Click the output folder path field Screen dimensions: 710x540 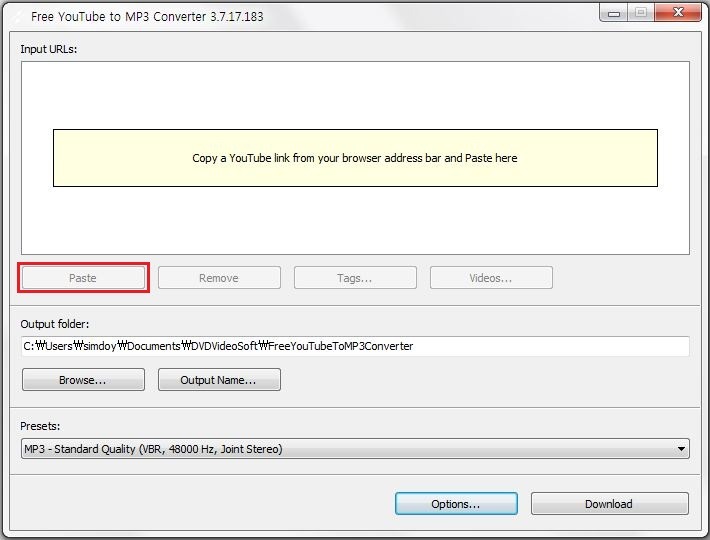354,346
